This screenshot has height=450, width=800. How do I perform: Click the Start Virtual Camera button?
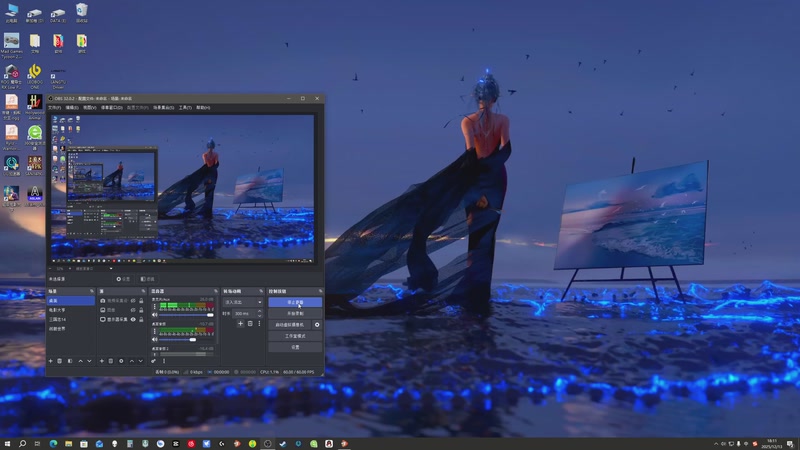[x=290, y=324]
